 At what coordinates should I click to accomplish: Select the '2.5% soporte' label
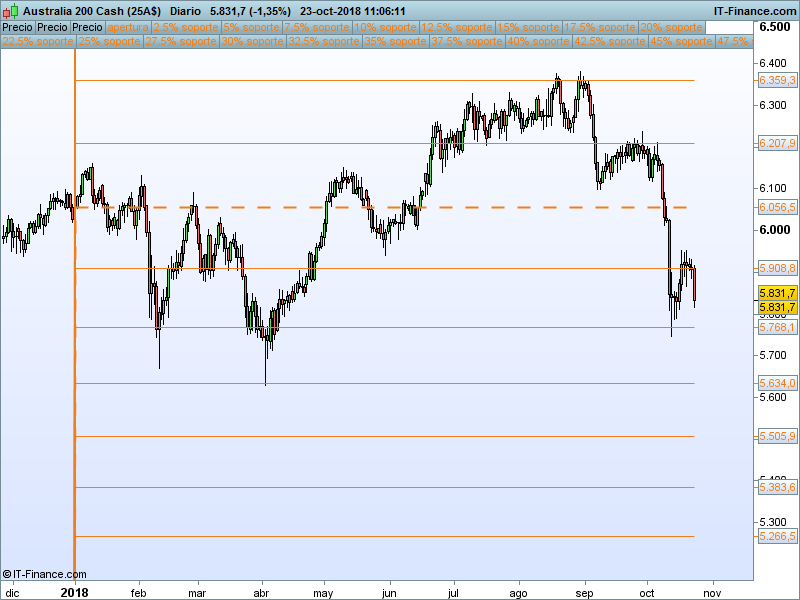point(186,28)
